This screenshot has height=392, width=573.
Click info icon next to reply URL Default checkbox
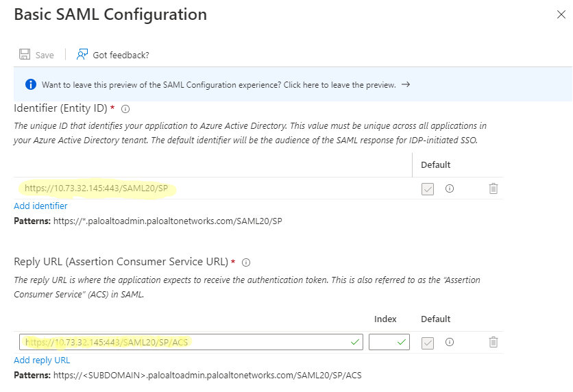pyautogui.click(x=450, y=342)
